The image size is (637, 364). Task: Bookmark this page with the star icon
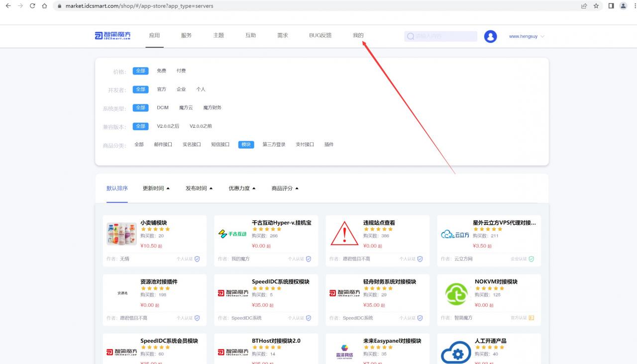596,6
